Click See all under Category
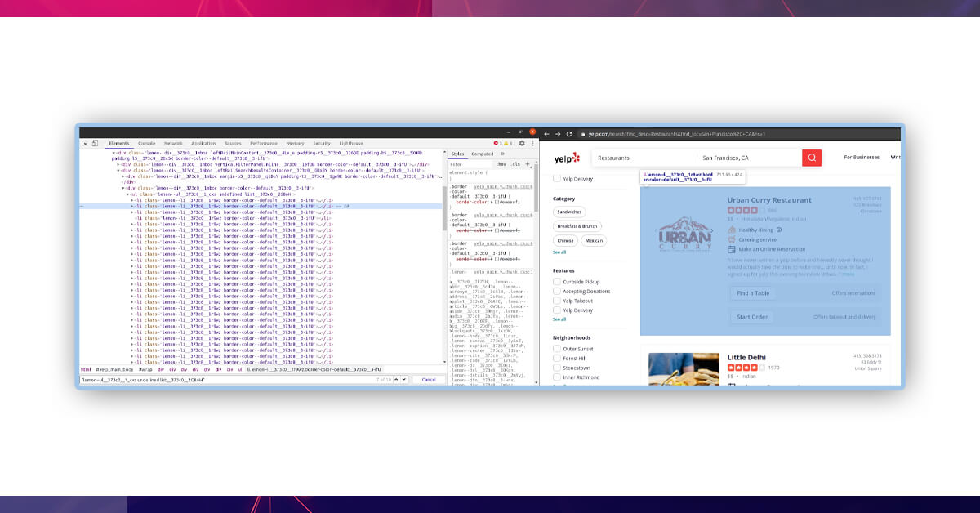The width and height of the screenshot is (980, 513). (x=559, y=252)
